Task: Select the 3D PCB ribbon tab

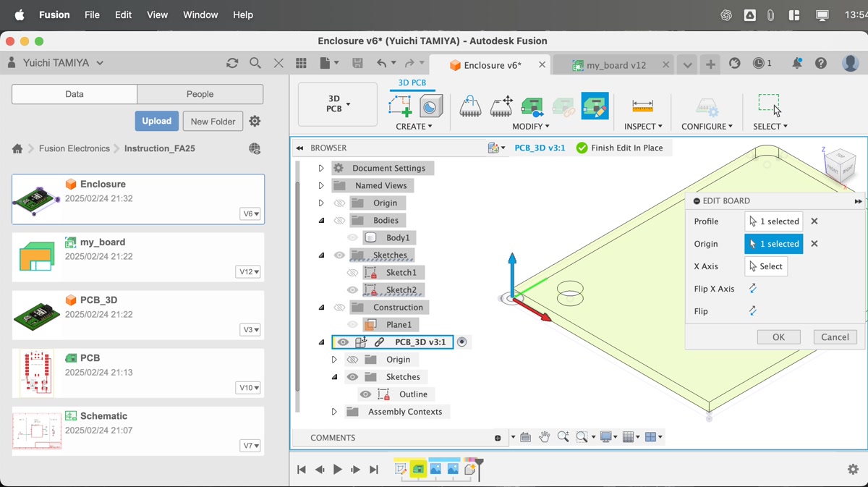Action: pyautogui.click(x=412, y=83)
